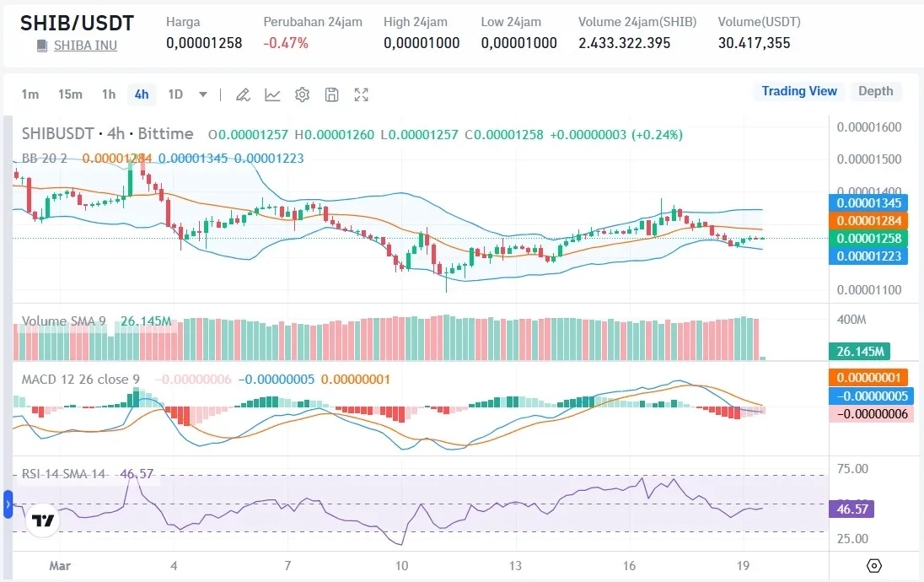The width and height of the screenshot is (924, 582).
Task: Click the 75.00 RSI scale label
Action: [x=852, y=469]
